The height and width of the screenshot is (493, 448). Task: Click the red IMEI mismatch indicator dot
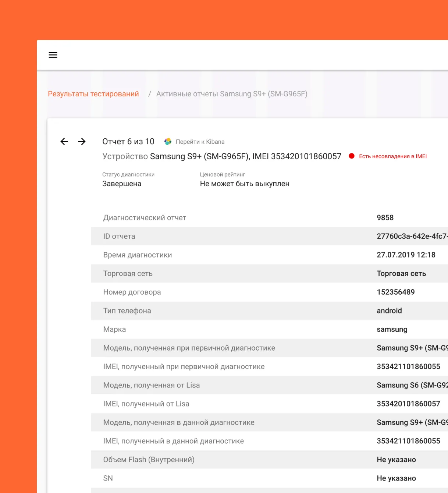(x=352, y=156)
